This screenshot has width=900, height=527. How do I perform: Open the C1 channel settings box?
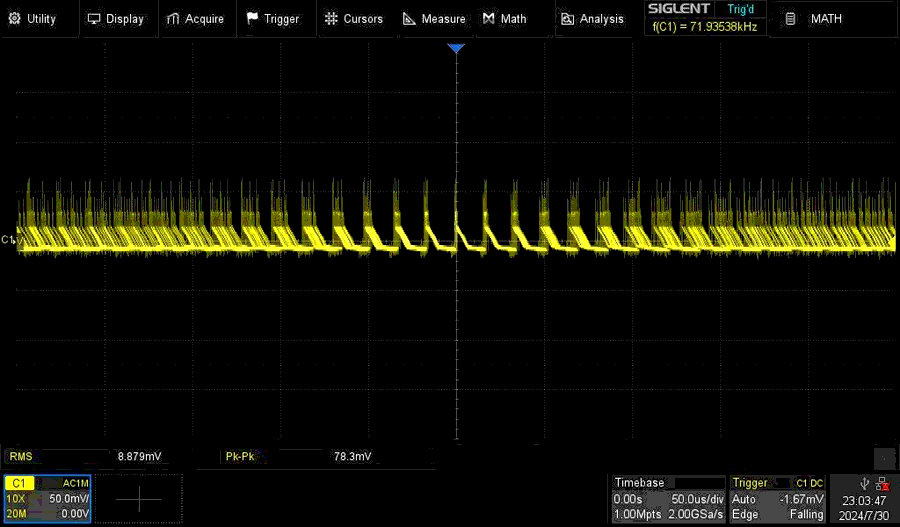click(47, 498)
